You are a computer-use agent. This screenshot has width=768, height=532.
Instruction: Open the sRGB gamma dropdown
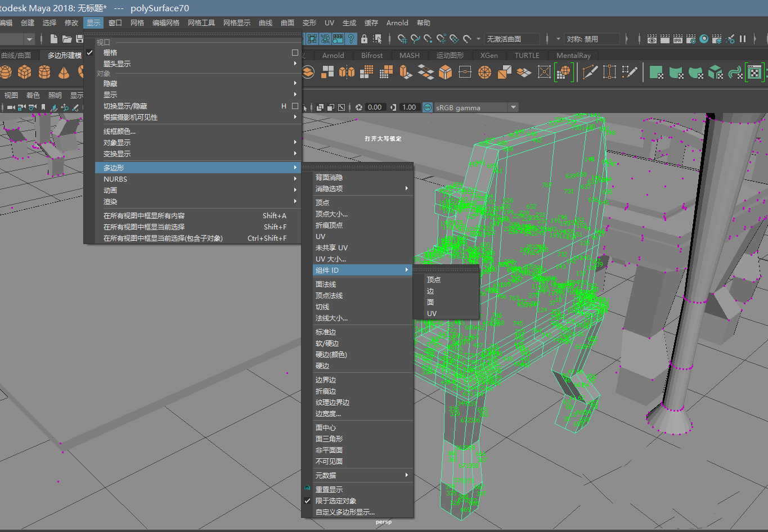(x=476, y=107)
